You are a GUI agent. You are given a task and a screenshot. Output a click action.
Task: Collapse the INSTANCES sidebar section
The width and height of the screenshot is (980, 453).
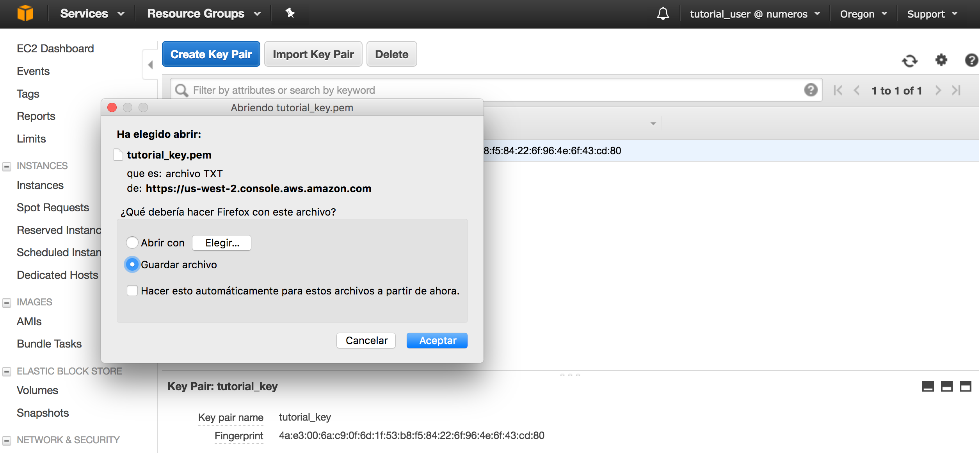click(7, 166)
